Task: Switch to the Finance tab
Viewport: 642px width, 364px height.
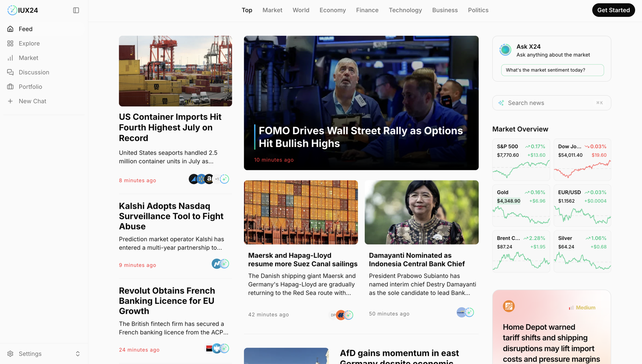Action: click(367, 10)
